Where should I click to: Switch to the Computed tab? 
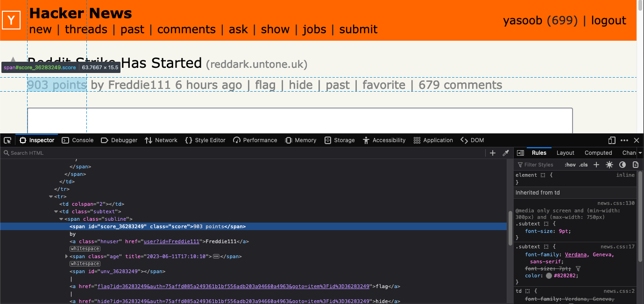(598, 153)
